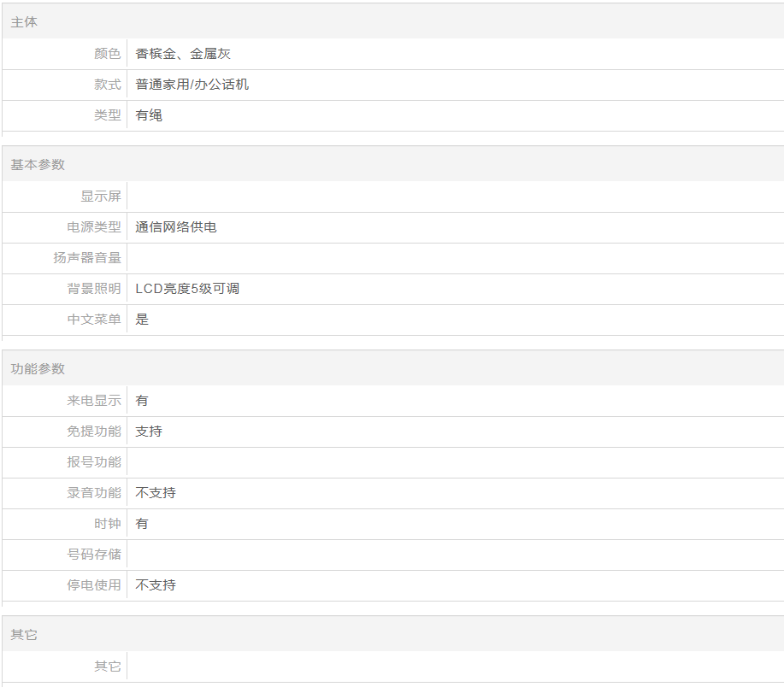
Task: Click the 报号功能 row label
Action: coord(94,462)
